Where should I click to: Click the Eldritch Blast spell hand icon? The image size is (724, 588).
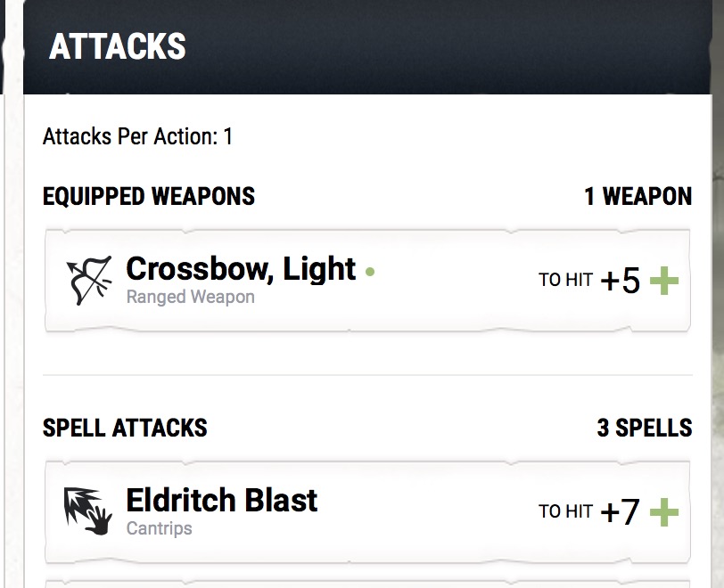coord(87,511)
